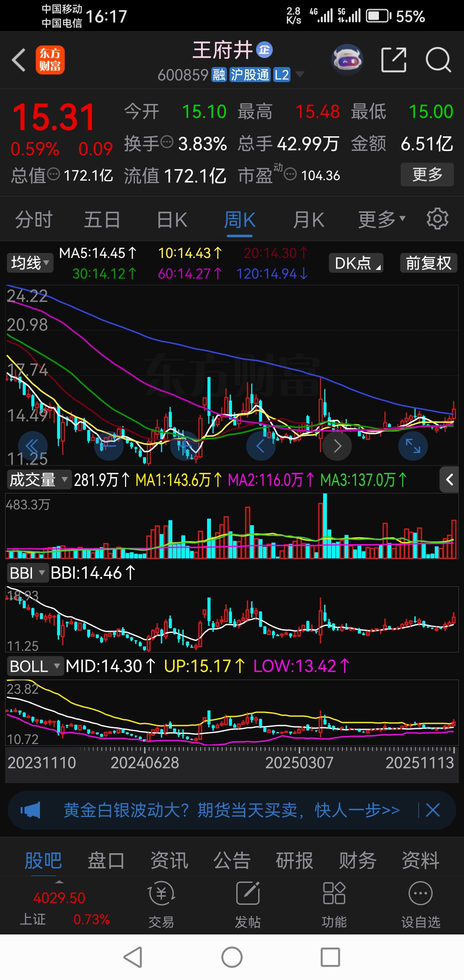The height and width of the screenshot is (980, 464).
Task: Tap 更多 button for more quote data
Action: pyautogui.click(x=427, y=175)
